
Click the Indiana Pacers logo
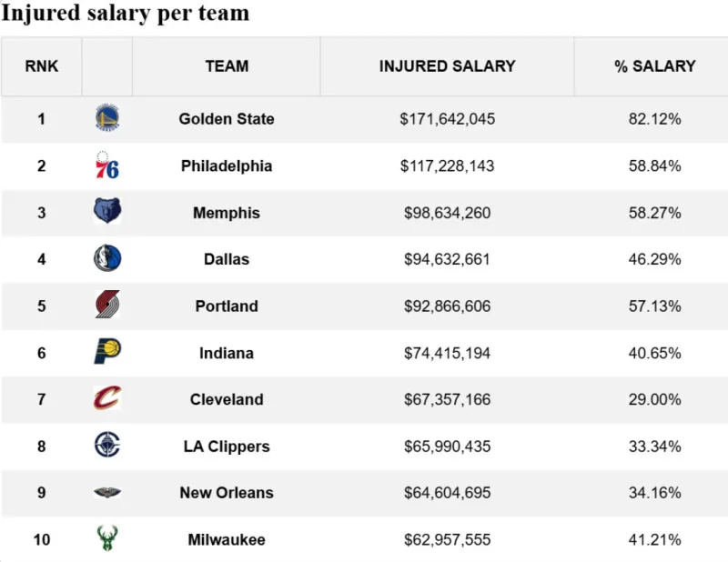pyautogui.click(x=107, y=353)
